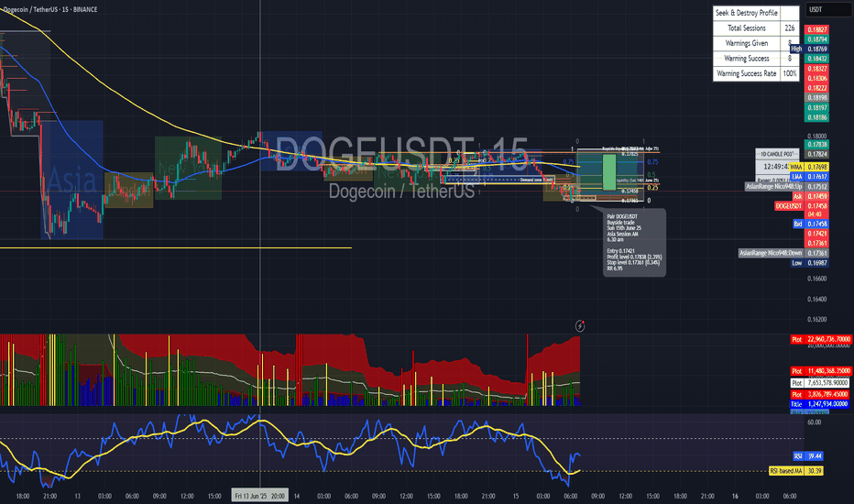This screenshot has height=504, width=854.
Task: Select the 'Fri 13 Jun '25 20:00' crosshair date label
Action: coord(260,496)
